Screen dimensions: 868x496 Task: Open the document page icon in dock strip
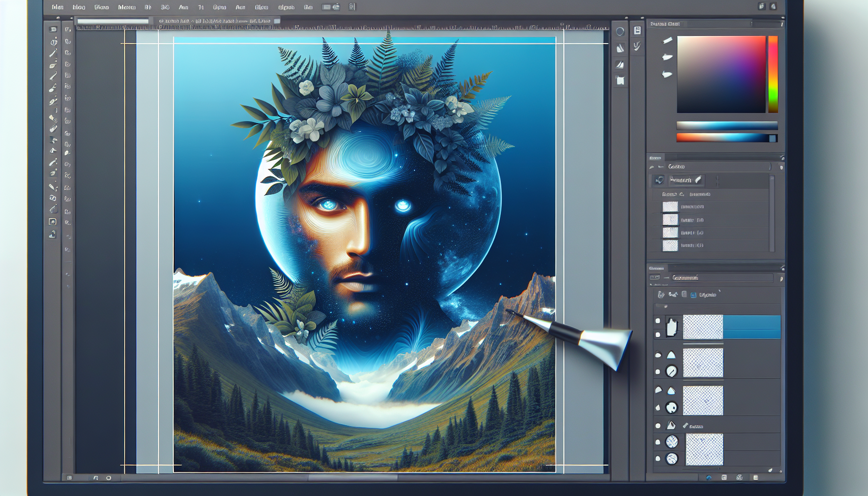(637, 31)
